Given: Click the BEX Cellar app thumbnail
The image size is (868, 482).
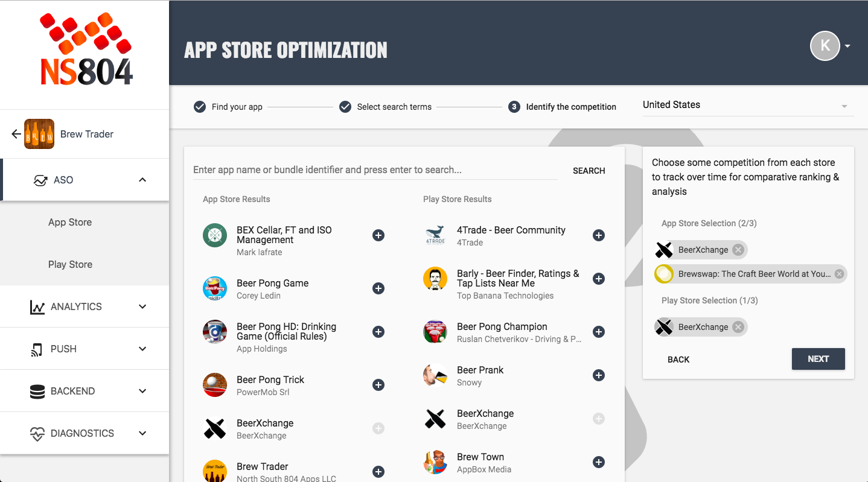Looking at the screenshot, I should click(215, 235).
